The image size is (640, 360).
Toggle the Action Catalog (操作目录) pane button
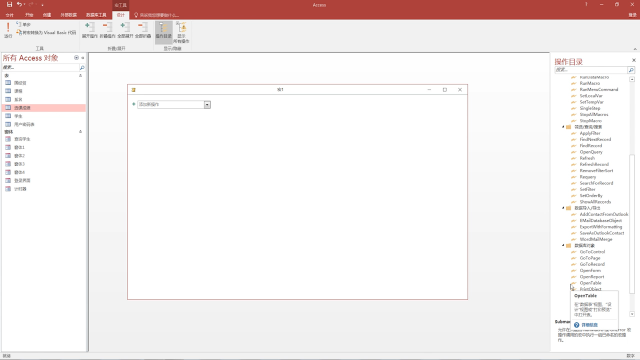(163, 32)
